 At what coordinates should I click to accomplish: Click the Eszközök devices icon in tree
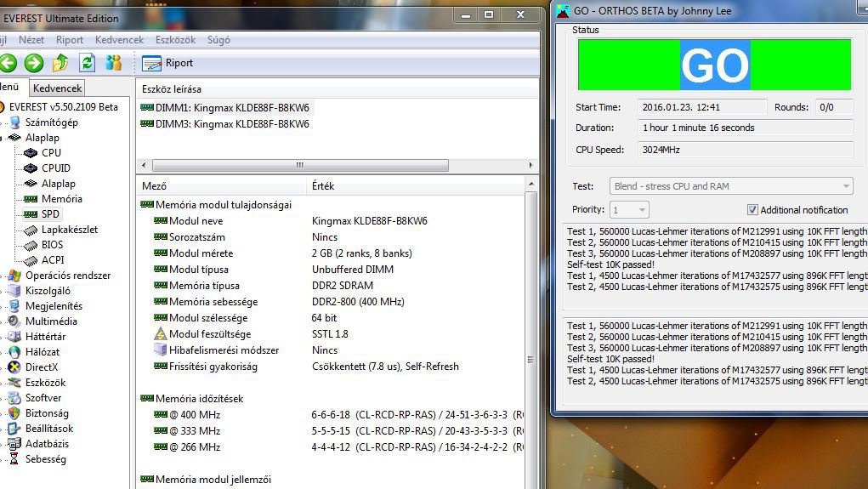coord(15,382)
